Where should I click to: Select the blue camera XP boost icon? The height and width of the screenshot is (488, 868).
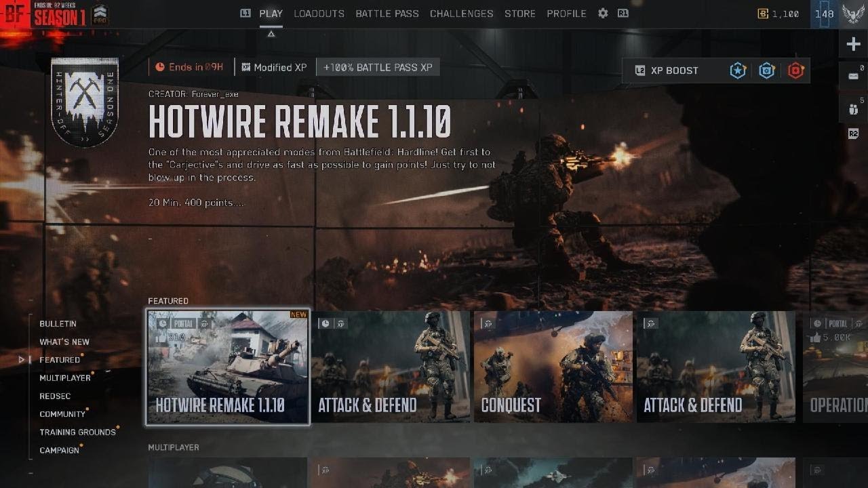pos(767,70)
